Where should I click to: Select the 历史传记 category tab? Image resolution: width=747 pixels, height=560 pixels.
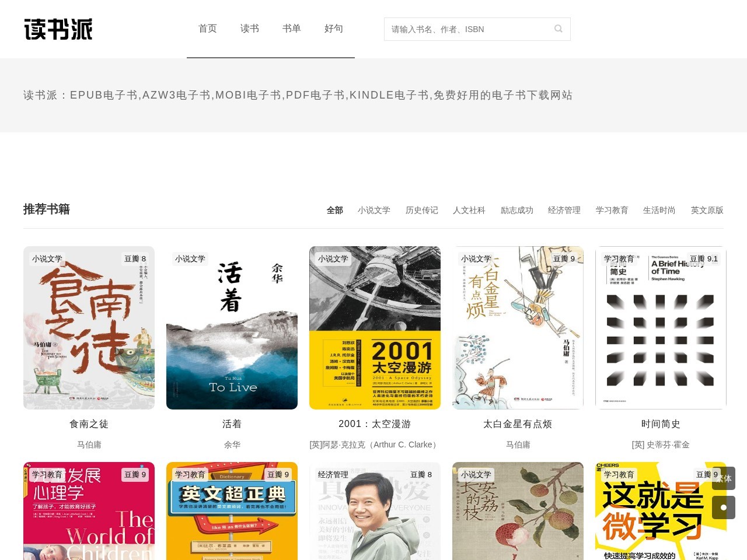click(x=422, y=210)
